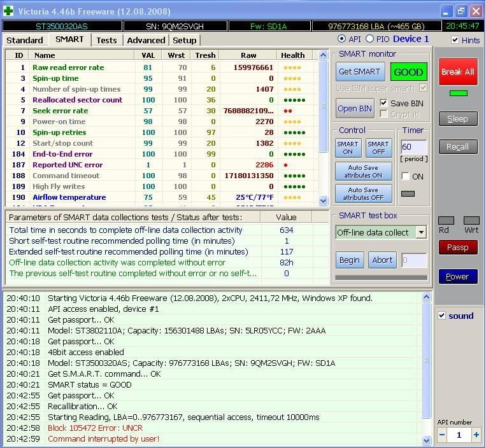Click the log panel scrollbar thumb
486x448 pixels.
click(427, 360)
